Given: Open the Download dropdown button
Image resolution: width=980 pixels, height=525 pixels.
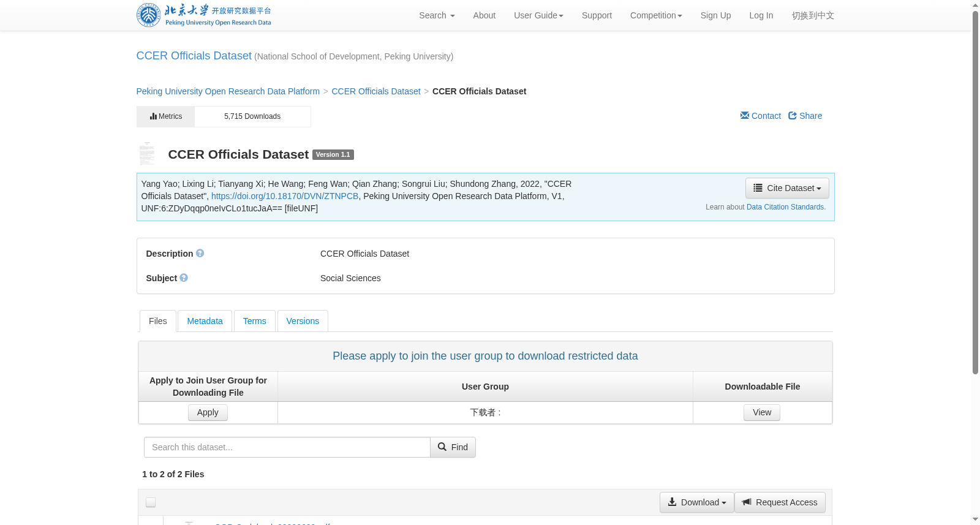Looking at the screenshot, I should pos(696,502).
